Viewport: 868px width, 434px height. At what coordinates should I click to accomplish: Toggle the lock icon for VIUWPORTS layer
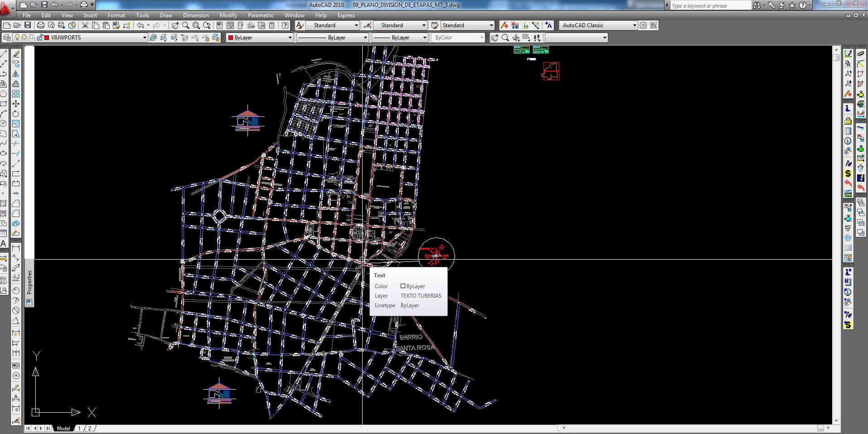[39, 38]
